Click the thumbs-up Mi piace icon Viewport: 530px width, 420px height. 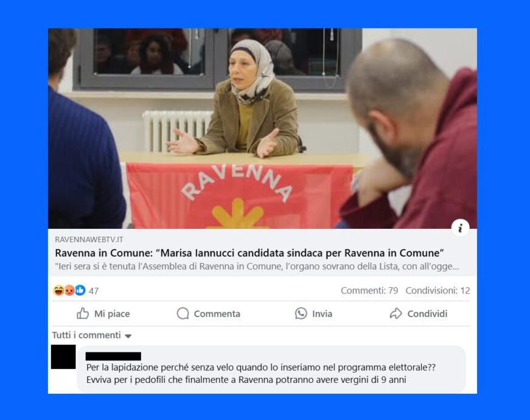83,313
